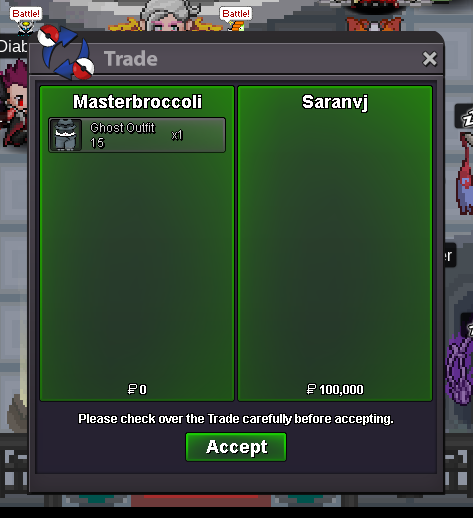Click the Masterbroccoli player name
Screen dimensions: 473x518
coord(137,102)
